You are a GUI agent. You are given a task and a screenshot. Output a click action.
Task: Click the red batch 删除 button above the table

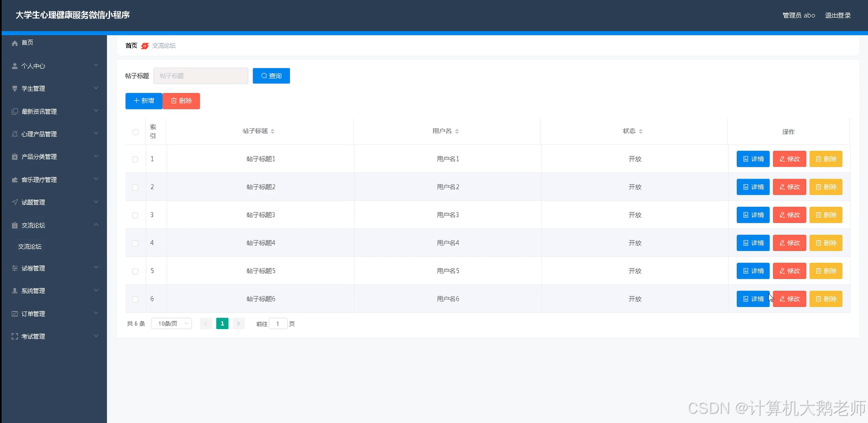click(x=181, y=101)
